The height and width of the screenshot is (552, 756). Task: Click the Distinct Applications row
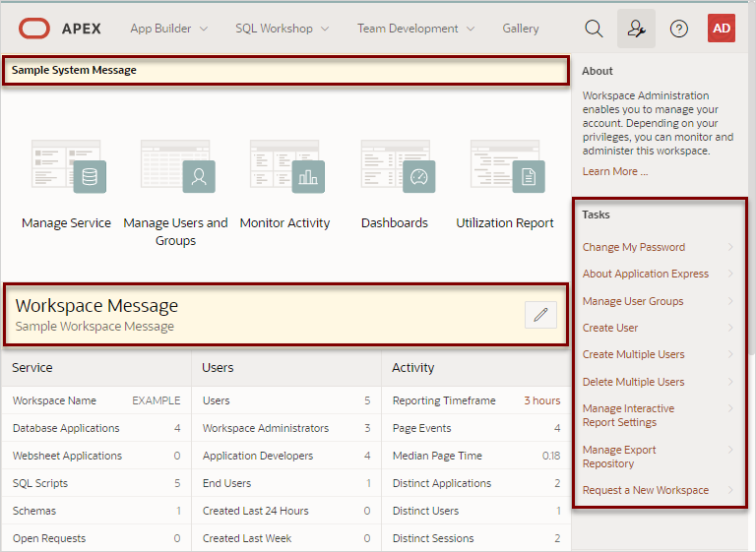476,483
